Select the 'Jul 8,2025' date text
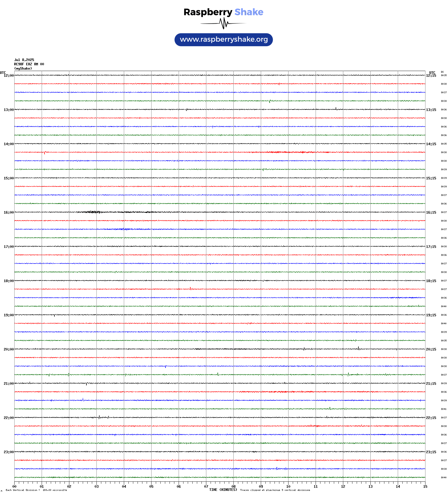 coord(24,60)
